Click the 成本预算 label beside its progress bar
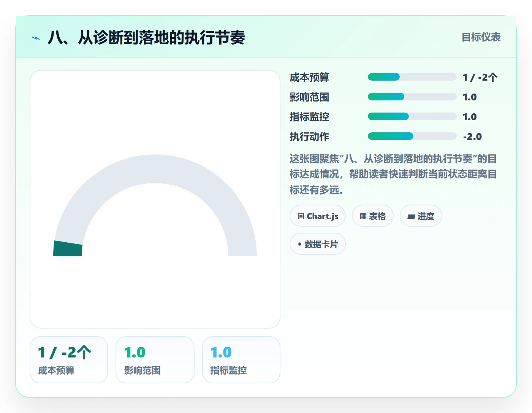This screenshot has width=532, height=413. (309, 77)
